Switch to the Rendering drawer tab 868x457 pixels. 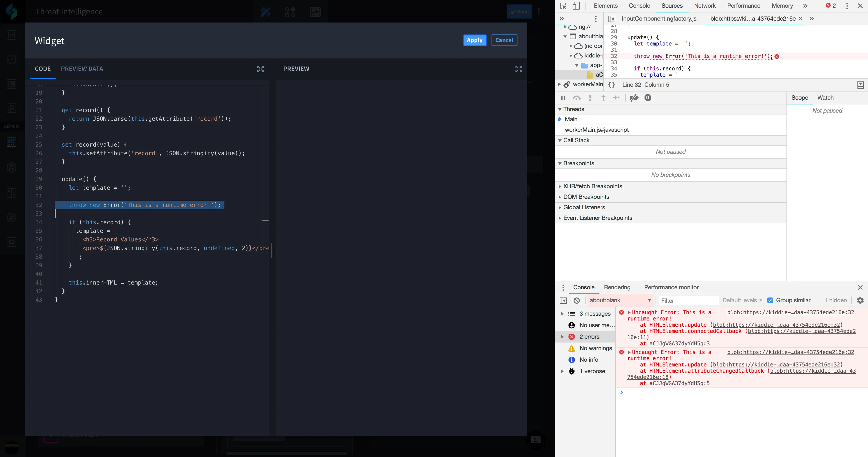[x=617, y=287]
